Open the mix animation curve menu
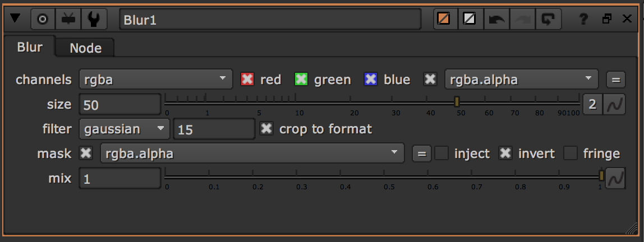Viewport: 644px width, 242px height. click(x=615, y=179)
